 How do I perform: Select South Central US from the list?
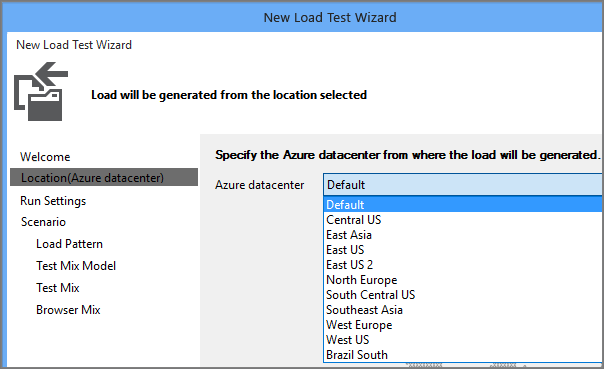click(463, 295)
